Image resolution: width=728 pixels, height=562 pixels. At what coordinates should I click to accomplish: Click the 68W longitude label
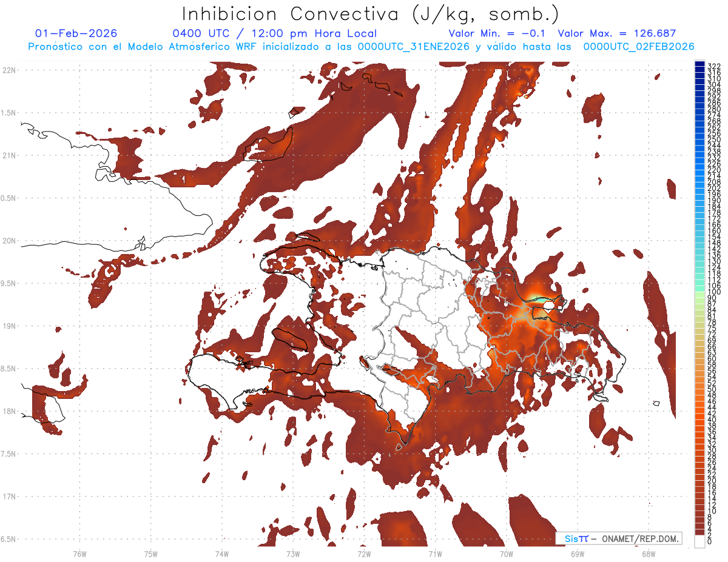click(649, 554)
